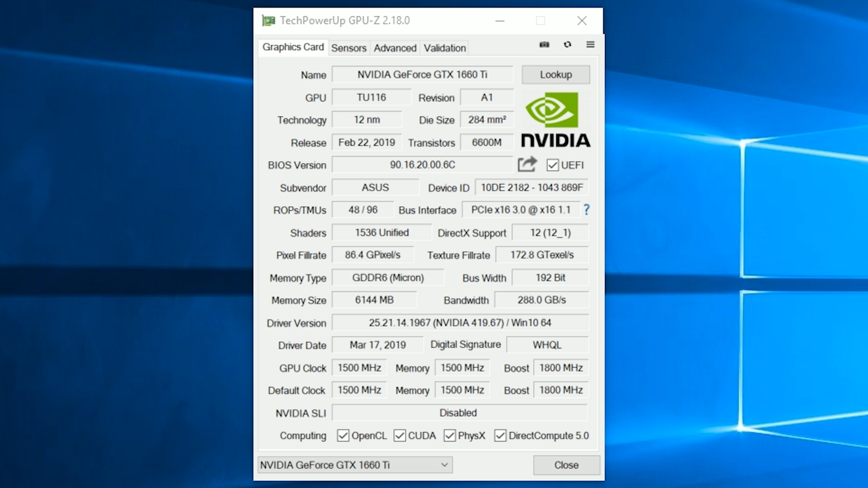Open the GPU selection dropdown

(355, 465)
